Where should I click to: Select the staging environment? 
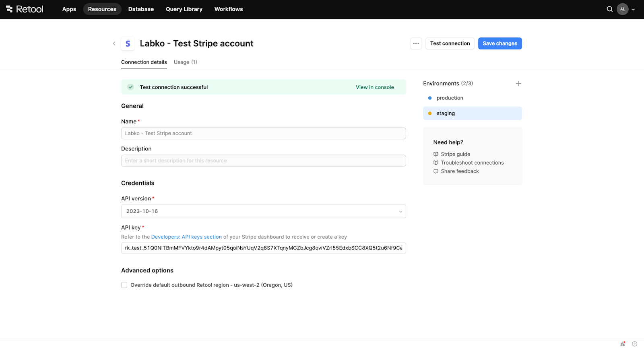point(473,113)
